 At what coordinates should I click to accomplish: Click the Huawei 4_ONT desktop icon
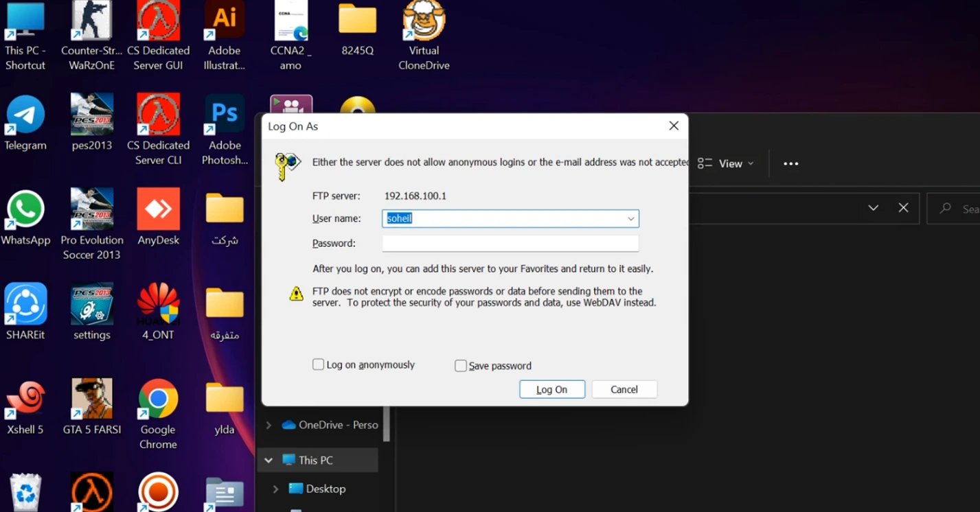[158, 313]
